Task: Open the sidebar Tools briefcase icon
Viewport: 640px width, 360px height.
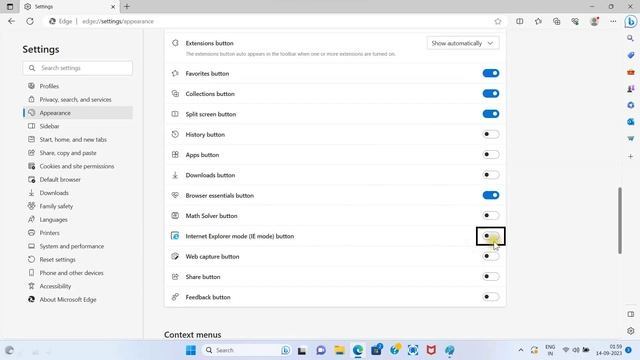Action: 631,72
